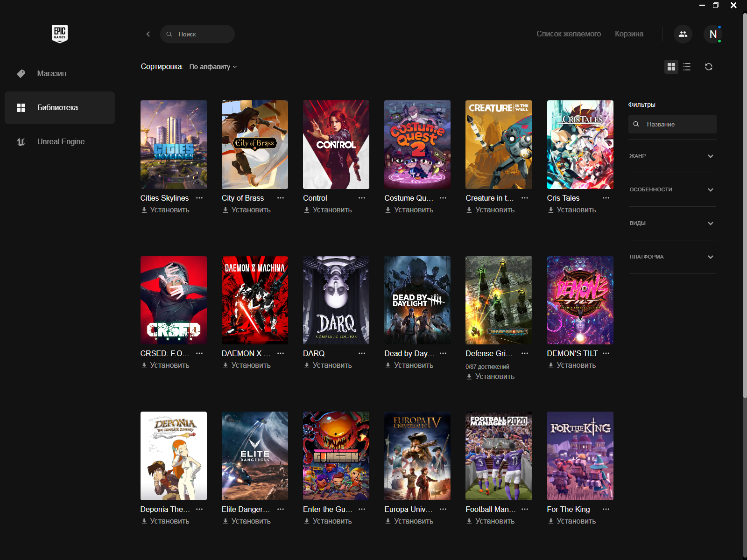Click Установить under DARQ
The height and width of the screenshot is (560, 747).
[328, 365]
